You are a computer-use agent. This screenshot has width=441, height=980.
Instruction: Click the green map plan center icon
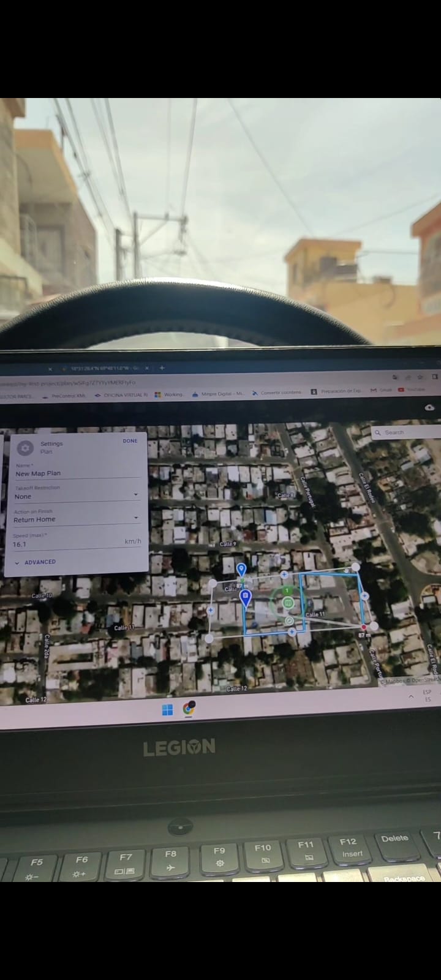[x=287, y=604]
